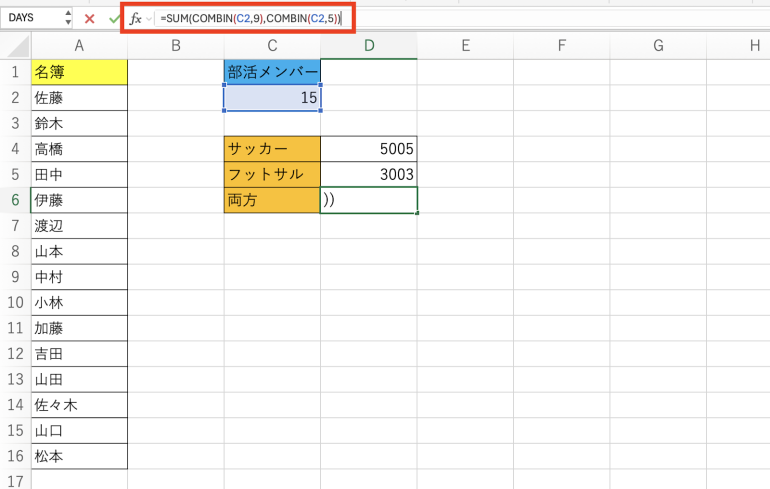The image size is (770, 489).
Task: Click inside the DAYS name box
Action: 30,18
